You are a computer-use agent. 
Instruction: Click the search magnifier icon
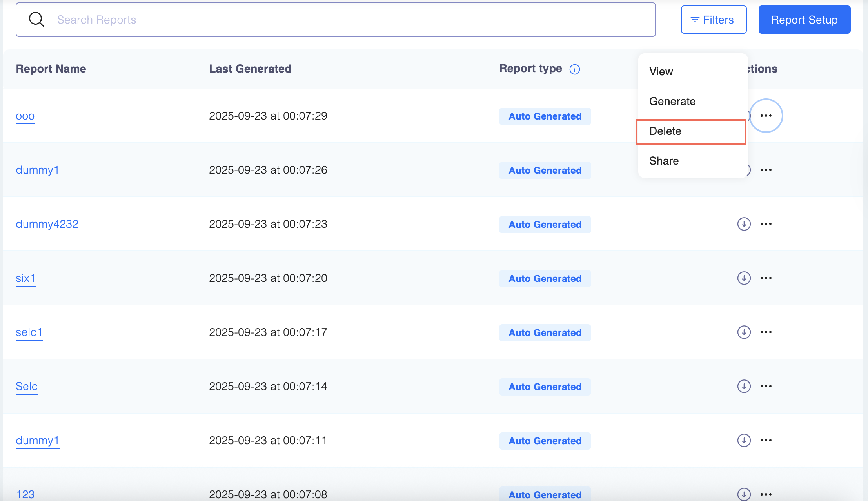pos(36,19)
